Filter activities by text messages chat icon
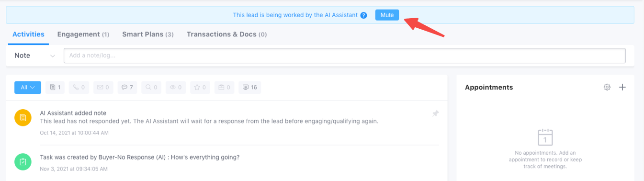The image size is (644, 181). pos(127,88)
